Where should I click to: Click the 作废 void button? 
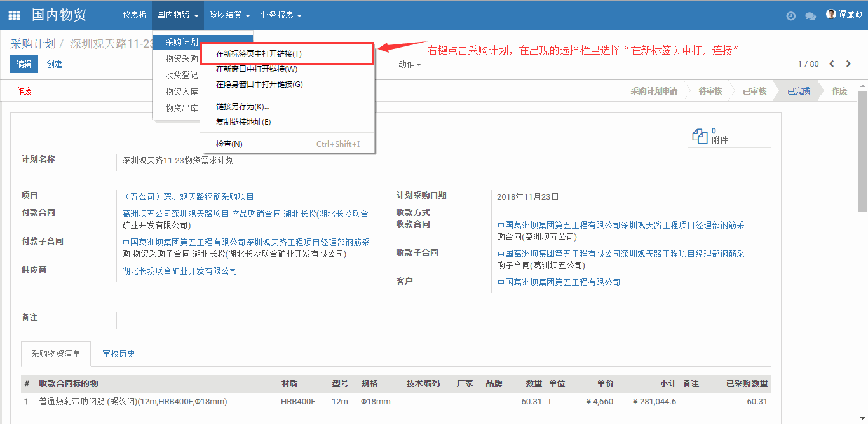coord(24,91)
